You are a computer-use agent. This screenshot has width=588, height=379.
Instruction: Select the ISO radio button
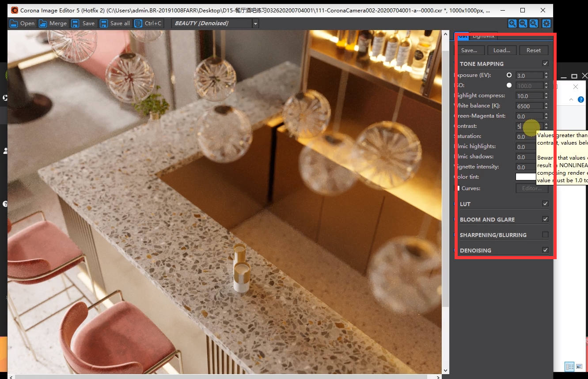pos(509,85)
